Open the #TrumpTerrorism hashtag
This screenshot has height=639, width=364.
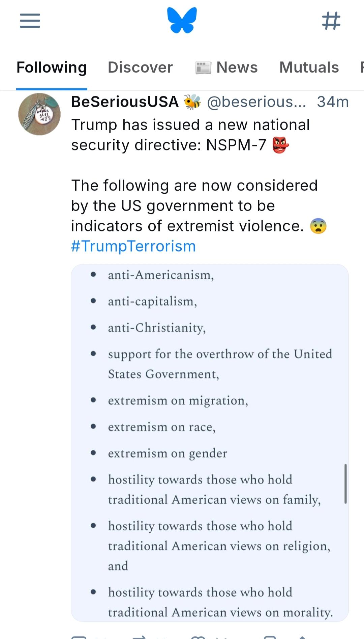[133, 246]
